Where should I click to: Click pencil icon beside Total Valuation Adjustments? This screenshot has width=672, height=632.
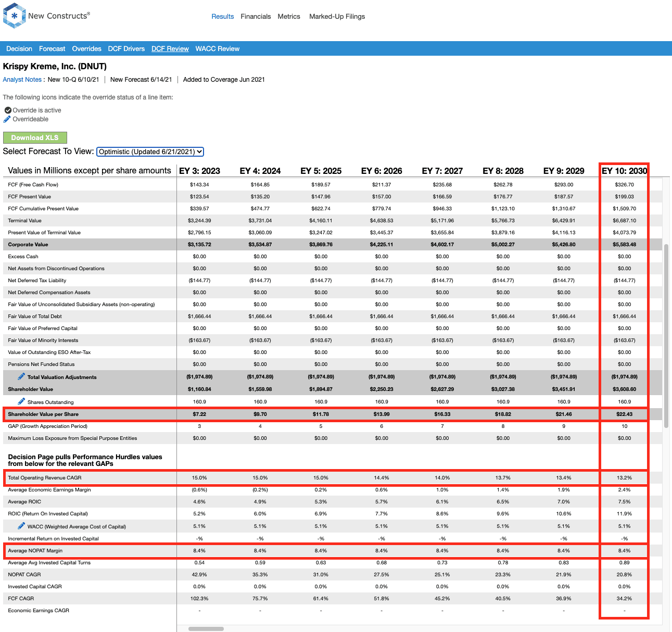[21, 376]
